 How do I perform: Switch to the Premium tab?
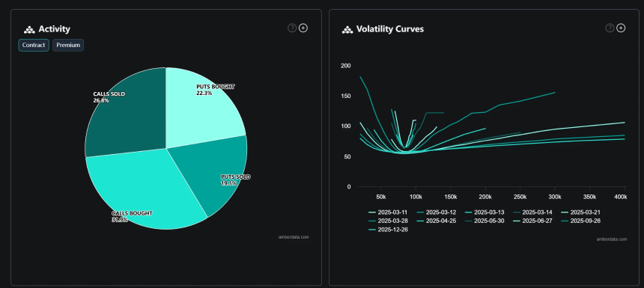pos(68,45)
